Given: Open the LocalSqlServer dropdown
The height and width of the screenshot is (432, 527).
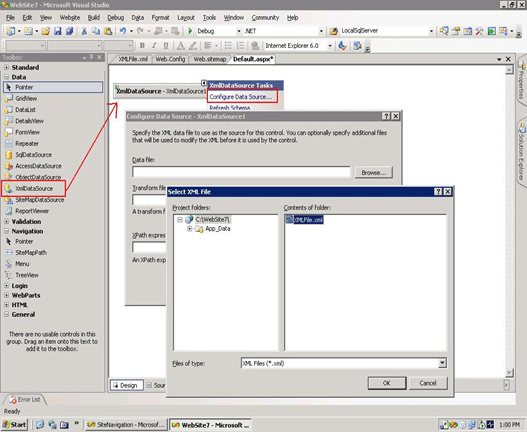Looking at the screenshot, I should pyautogui.click(x=431, y=31).
